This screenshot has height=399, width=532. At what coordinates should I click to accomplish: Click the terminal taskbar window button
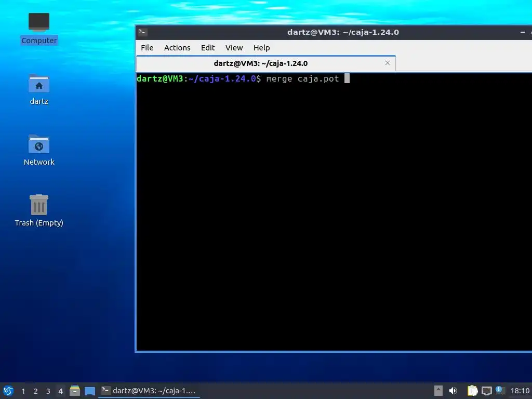pos(149,391)
